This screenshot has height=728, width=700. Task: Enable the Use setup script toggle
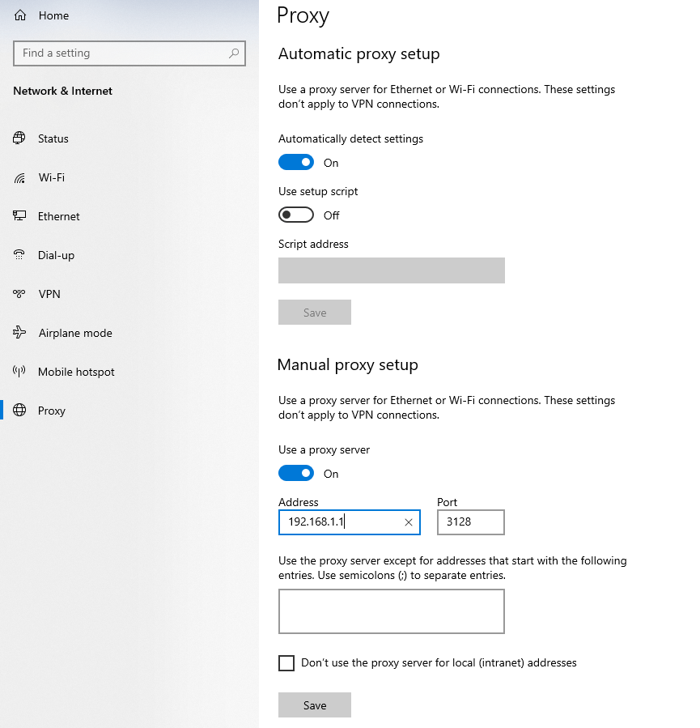[296, 215]
